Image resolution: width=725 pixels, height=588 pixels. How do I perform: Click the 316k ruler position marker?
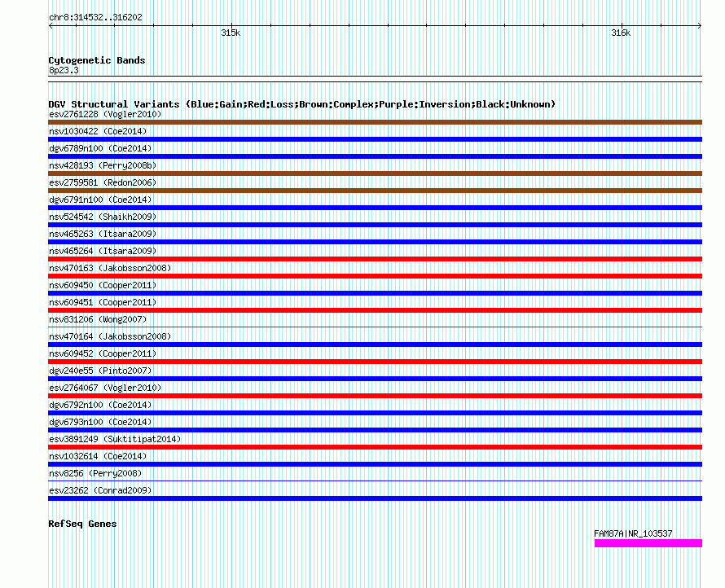pos(621,33)
